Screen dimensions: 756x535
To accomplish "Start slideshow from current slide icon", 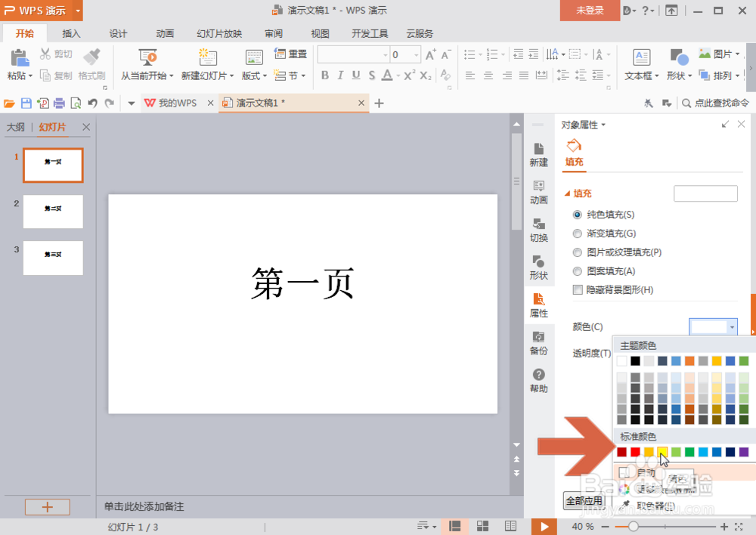I will [x=147, y=57].
